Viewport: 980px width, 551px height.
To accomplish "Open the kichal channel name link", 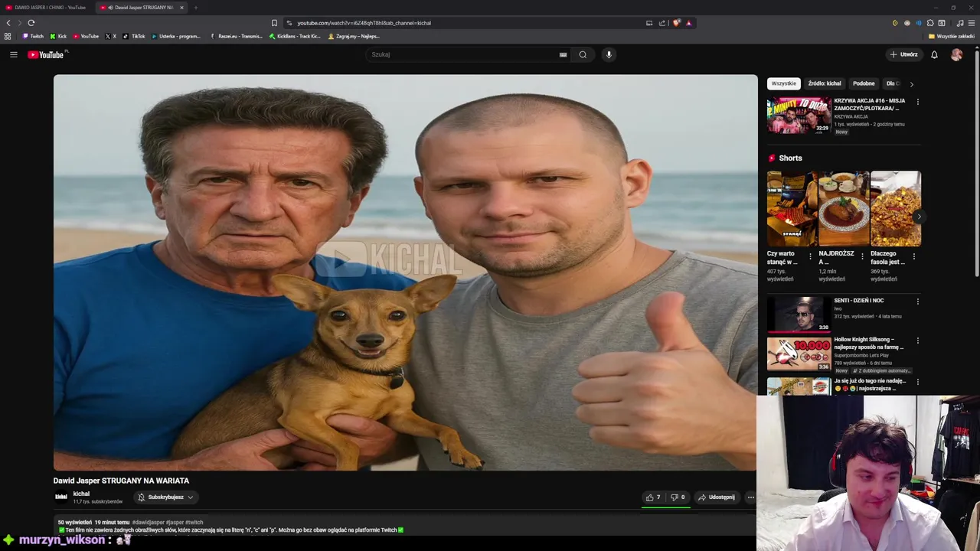I will (81, 494).
